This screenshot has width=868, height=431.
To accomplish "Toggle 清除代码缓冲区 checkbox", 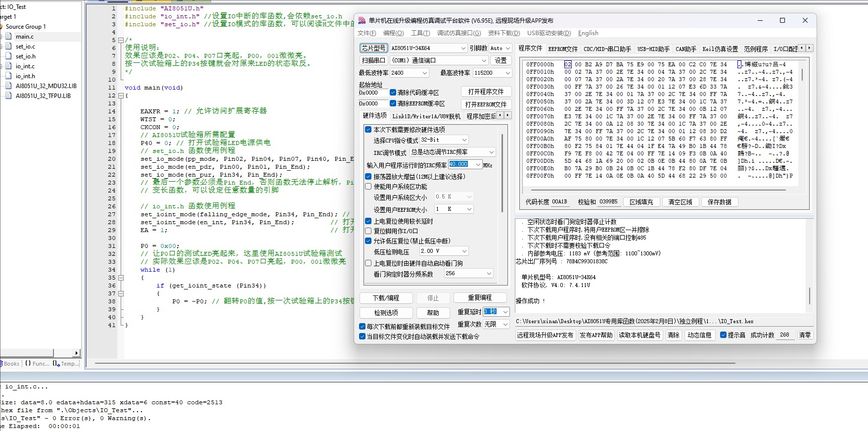I will 393,93.
